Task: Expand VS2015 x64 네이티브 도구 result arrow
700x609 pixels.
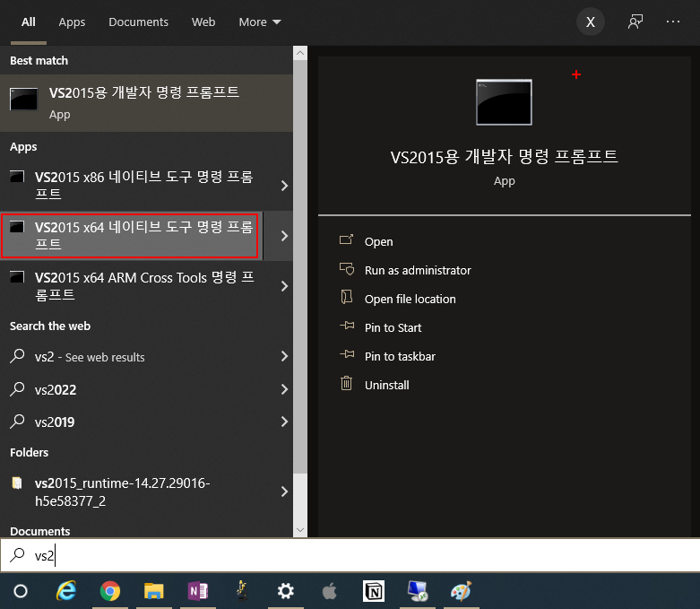Action: [x=284, y=236]
